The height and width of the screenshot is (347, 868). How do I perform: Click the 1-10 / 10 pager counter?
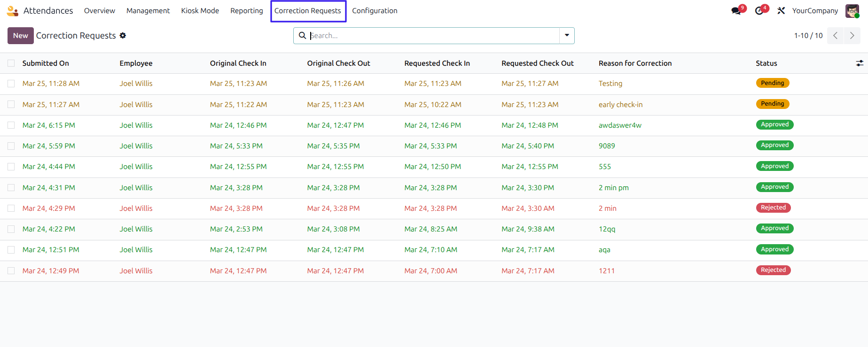tap(808, 36)
